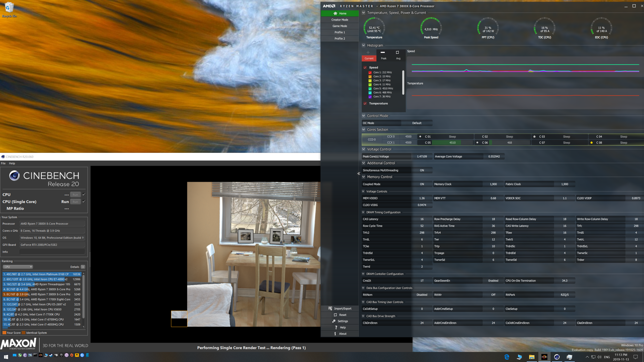644x362 pixels.
Task: Toggle Core 2: 15 MHz checkbox
Action: pyautogui.click(x=370, y=76)
